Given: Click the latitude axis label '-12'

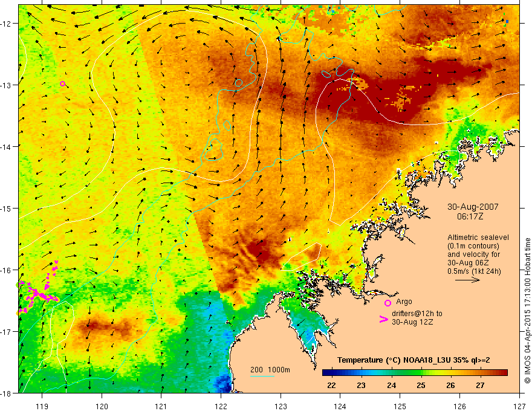Looking at the screenshot, I should [x=6, y=24].
